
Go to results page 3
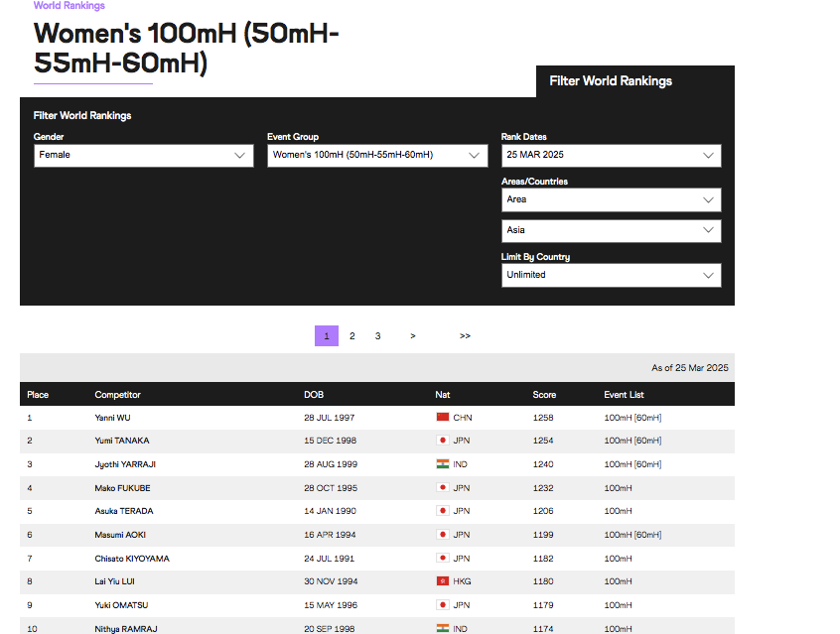coord(377,336)
